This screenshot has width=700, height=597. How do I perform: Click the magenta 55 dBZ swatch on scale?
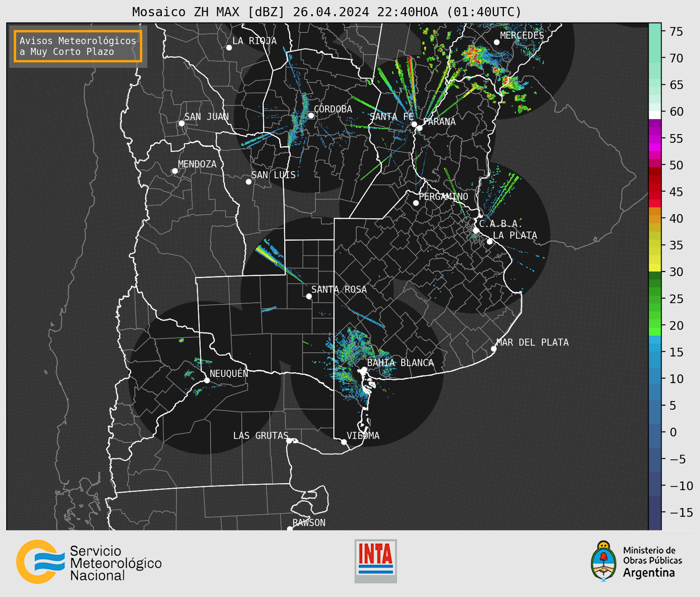coord(655,138)
